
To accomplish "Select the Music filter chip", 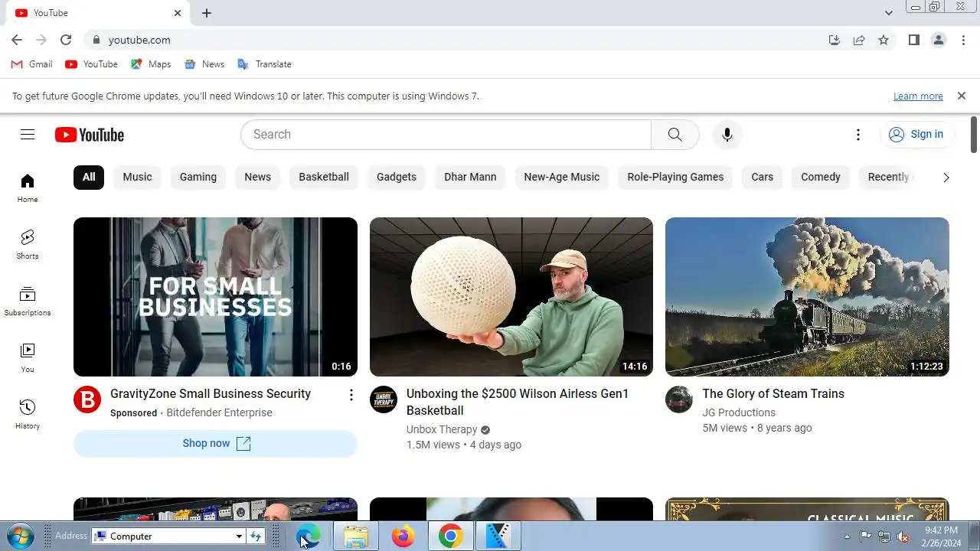I will [138, 177].
